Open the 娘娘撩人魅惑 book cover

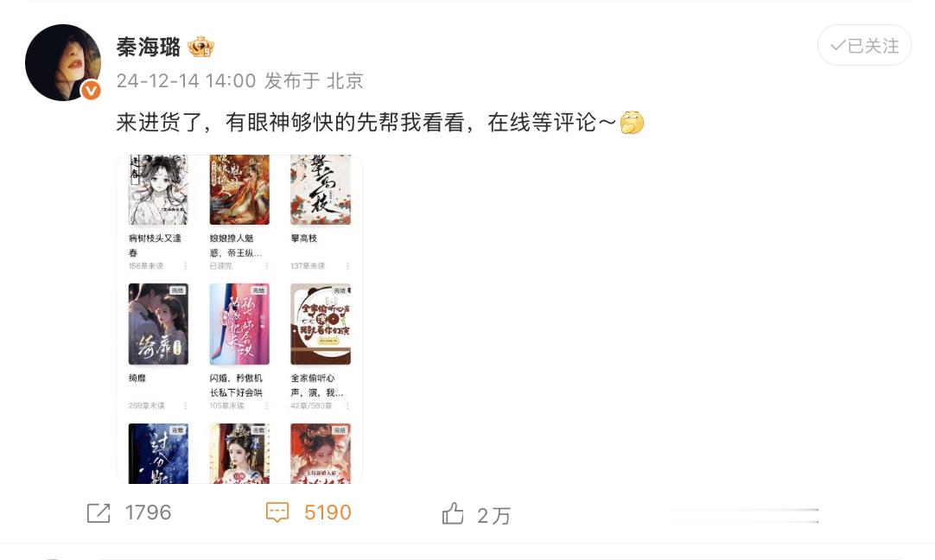[239, 189]
